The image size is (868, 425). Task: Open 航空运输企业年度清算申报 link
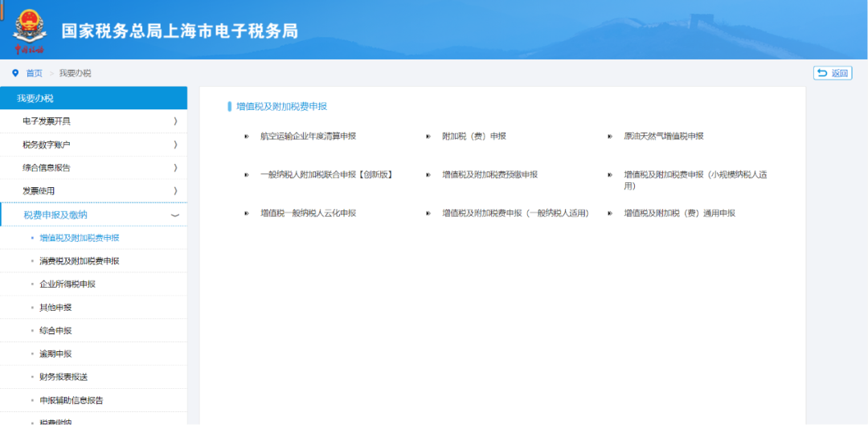click(308, 137)
